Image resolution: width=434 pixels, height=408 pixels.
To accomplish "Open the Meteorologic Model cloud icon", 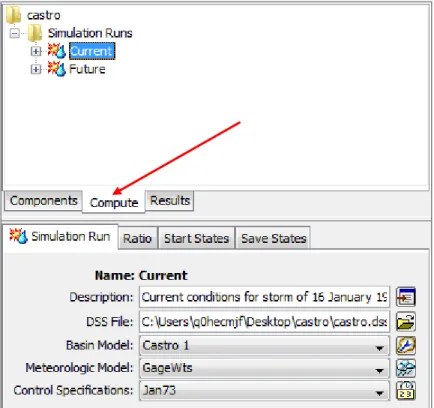I will [406, 368].
